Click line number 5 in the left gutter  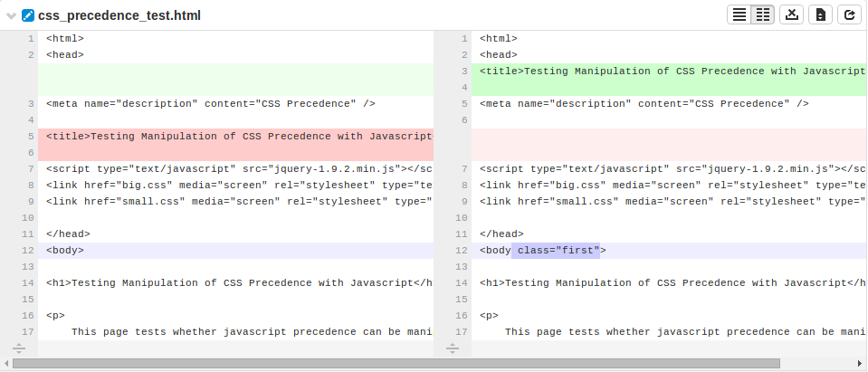31,137
